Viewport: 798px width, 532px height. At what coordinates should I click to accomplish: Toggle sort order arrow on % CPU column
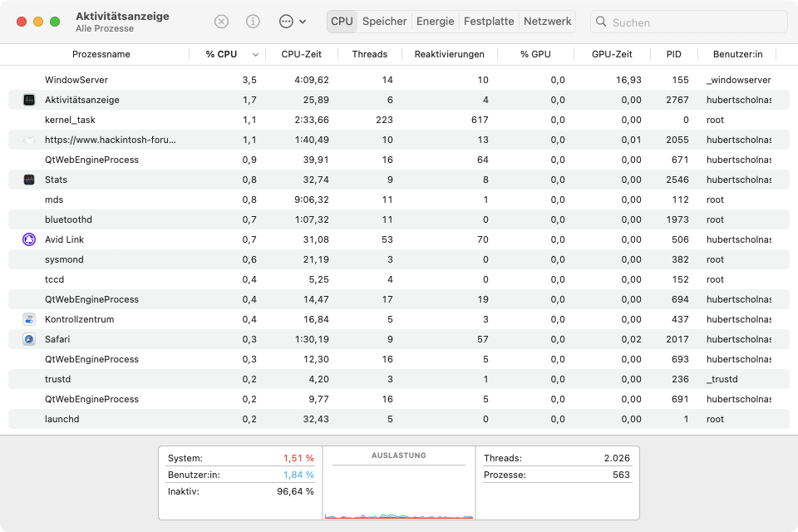click(255, 55)
